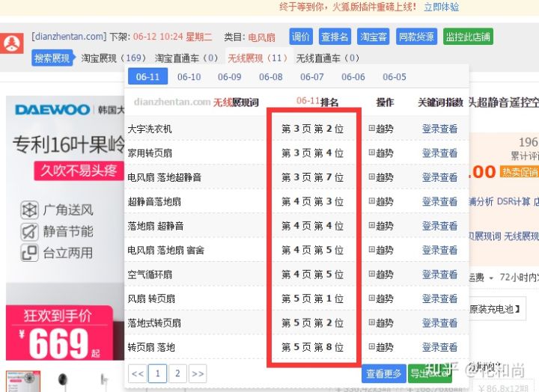Image resolution: width=539 pixels, height=392 pixels.
Task: Expand 趋势 for 落地式转页扇
Action: coord(381,322)
